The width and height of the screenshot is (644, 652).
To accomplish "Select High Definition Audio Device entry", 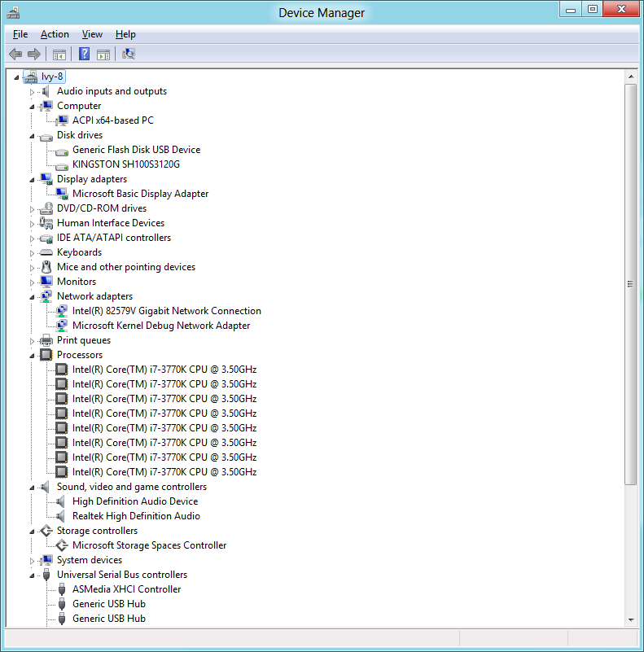I will click(x=135, y=501).
